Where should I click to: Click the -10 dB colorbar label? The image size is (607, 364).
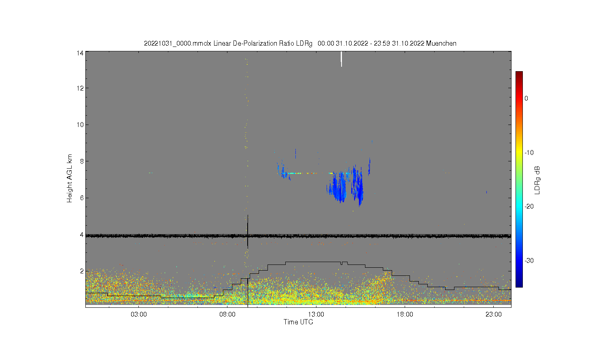coord(528,152)
